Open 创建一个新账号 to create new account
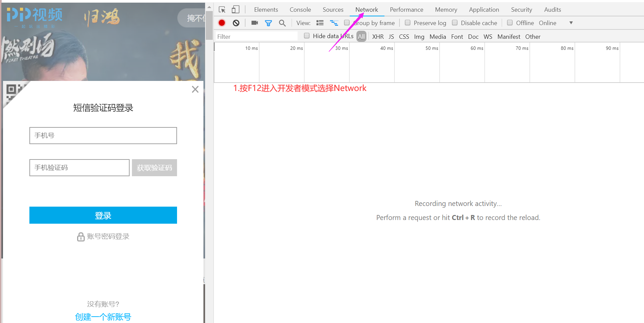This screenshot has width=644, height=323. tap(103, 317)
